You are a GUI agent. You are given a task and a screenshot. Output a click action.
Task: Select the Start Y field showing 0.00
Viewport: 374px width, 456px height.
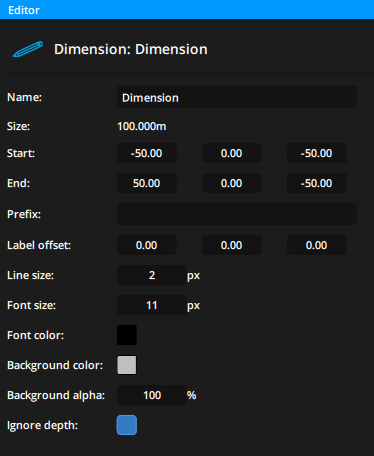pyautogui.click(x=232, y=153)
